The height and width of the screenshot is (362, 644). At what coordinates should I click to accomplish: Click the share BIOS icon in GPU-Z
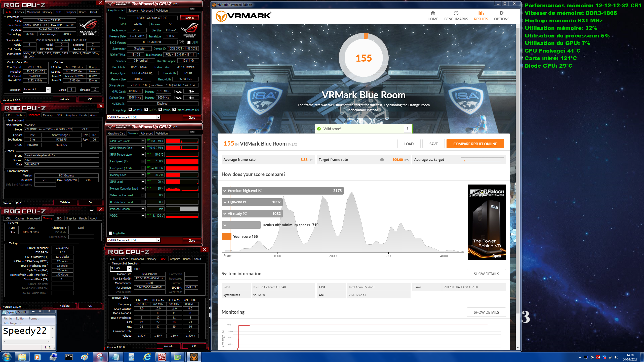point(181,42)
